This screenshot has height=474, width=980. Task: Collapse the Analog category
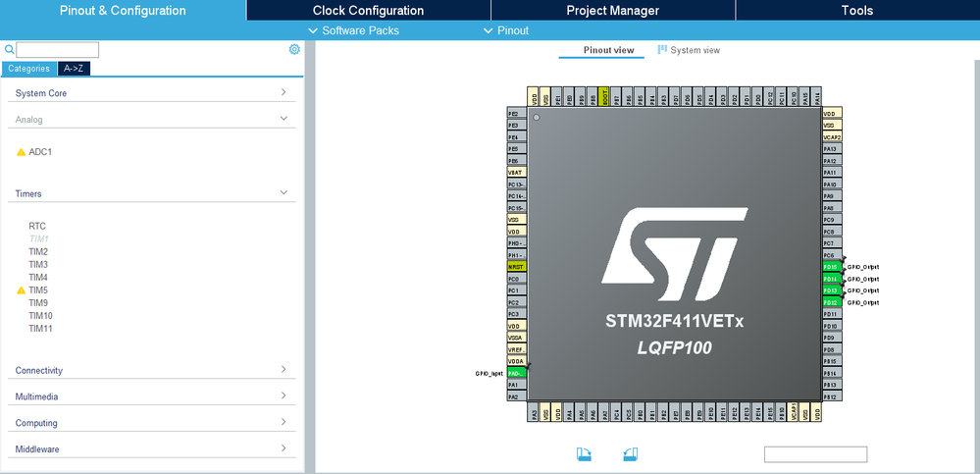152,119
